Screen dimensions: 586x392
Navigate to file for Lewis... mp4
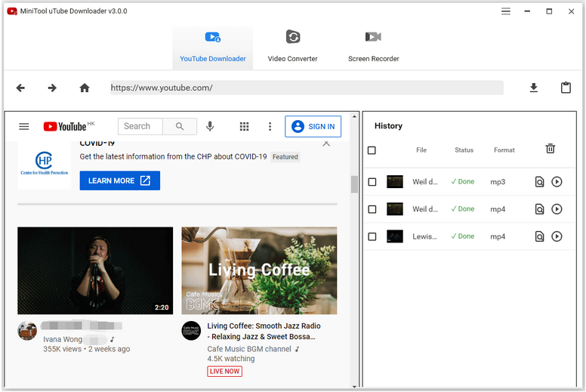click(x=539, y=236)
